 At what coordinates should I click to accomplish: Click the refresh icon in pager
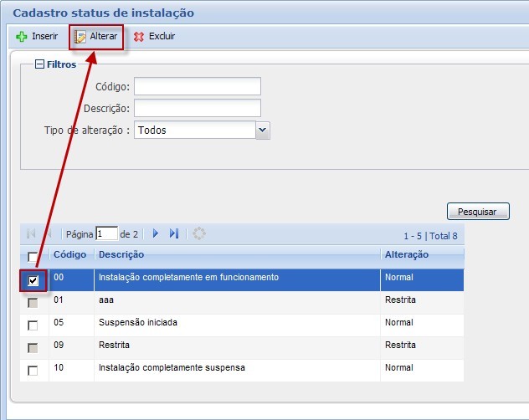198,234
